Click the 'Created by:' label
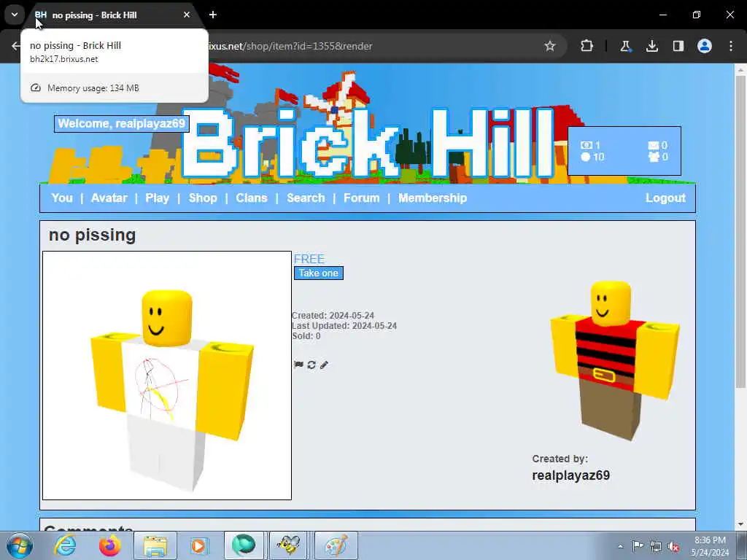The width and height of the screenshot is (747, 560). point(560,459)
